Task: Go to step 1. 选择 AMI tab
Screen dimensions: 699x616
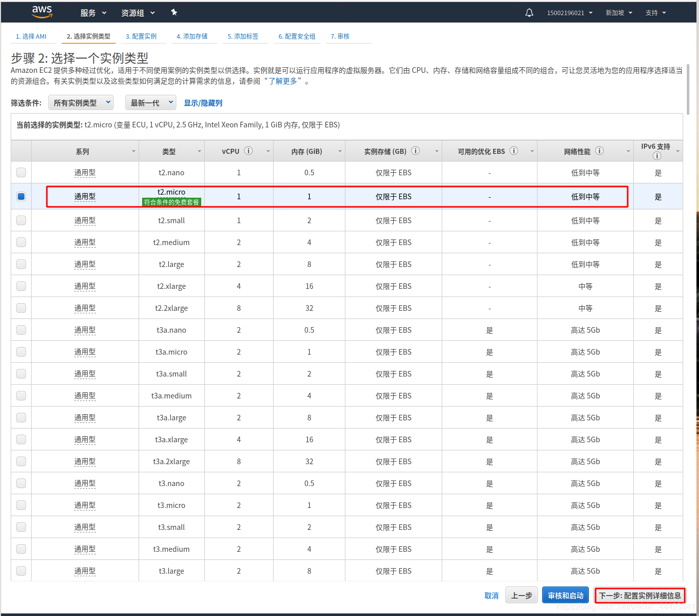Action: point(31,36)
